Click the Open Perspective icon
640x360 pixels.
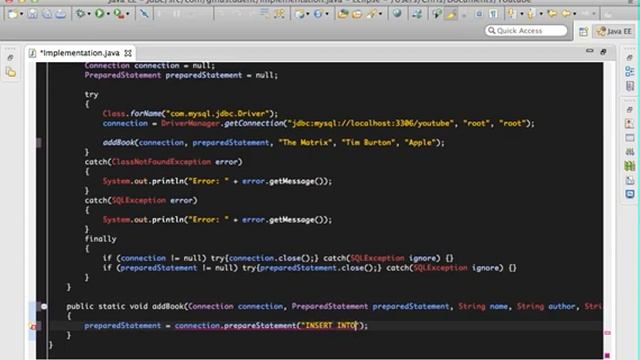583,31
